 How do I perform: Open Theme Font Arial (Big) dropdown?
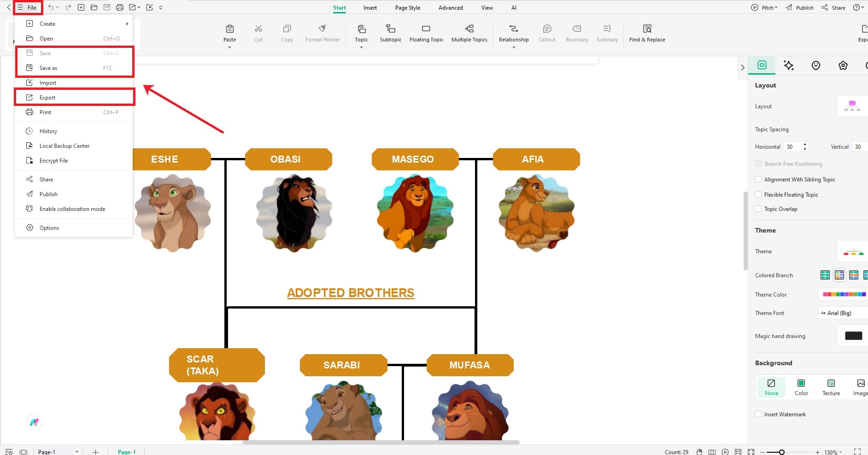click(843, 313)
